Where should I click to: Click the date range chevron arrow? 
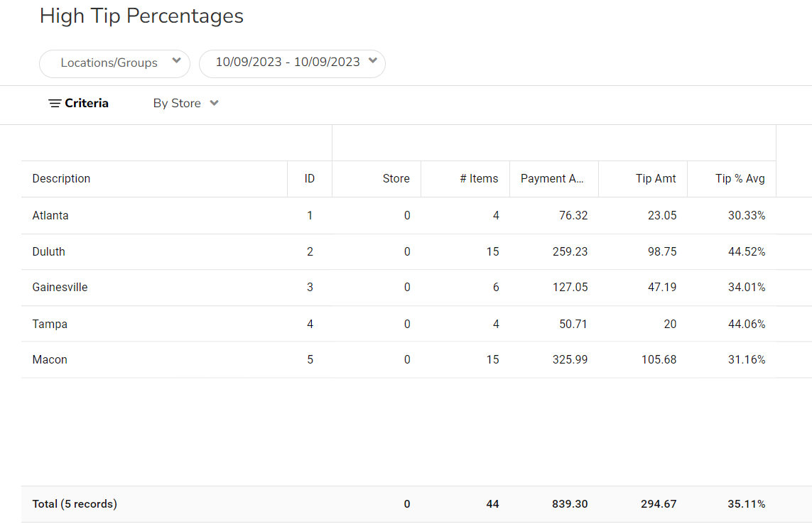(372, 61)
